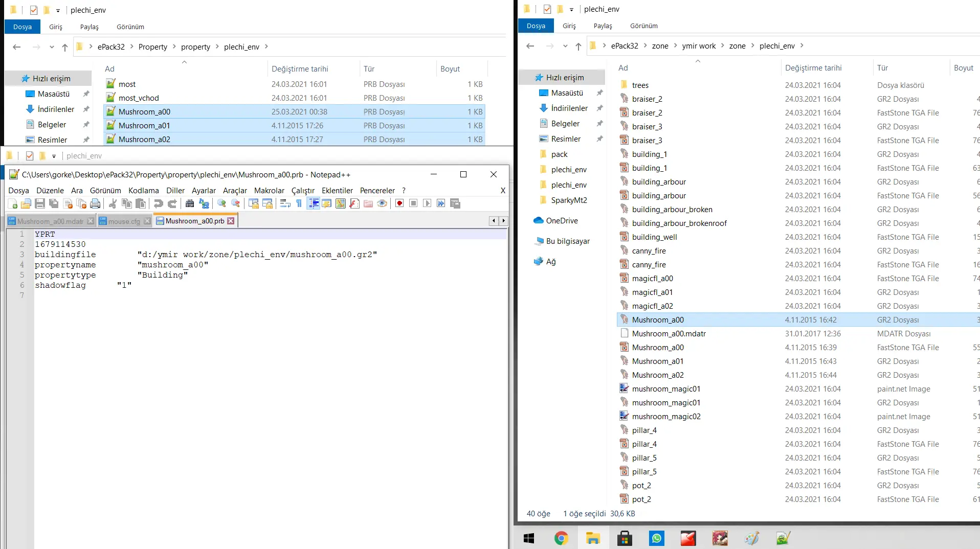Click the New file icon in Notepad++
This screenshot has height=549, width=980.
13,204
